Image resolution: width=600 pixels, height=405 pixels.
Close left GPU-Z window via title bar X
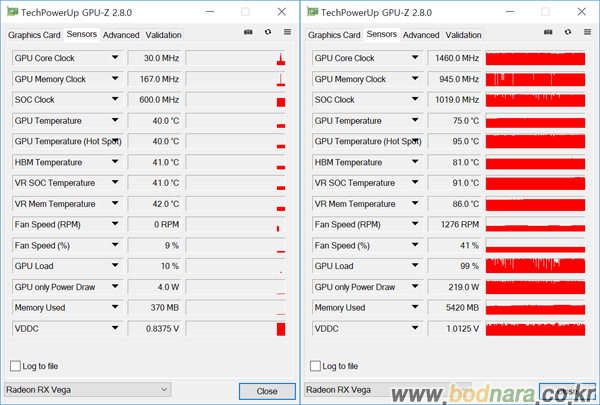pyautogui.click(x=282, y=12)
